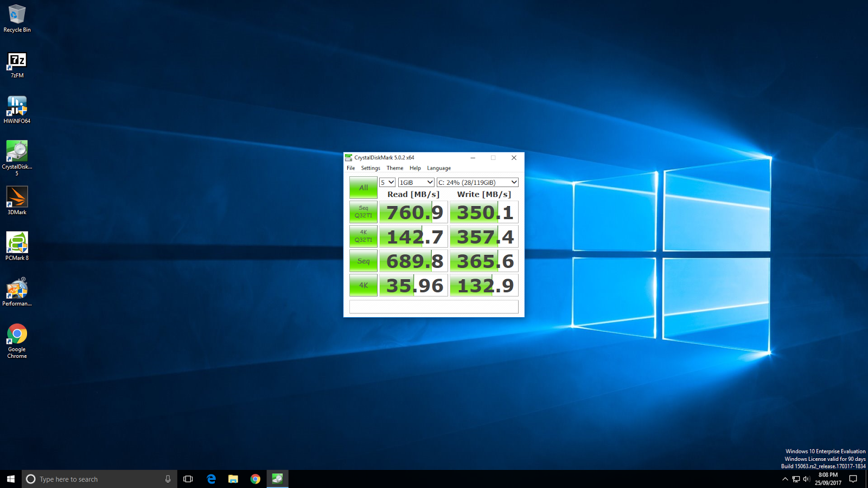Select the 3DMark desktop shortcut

[17, 201]
